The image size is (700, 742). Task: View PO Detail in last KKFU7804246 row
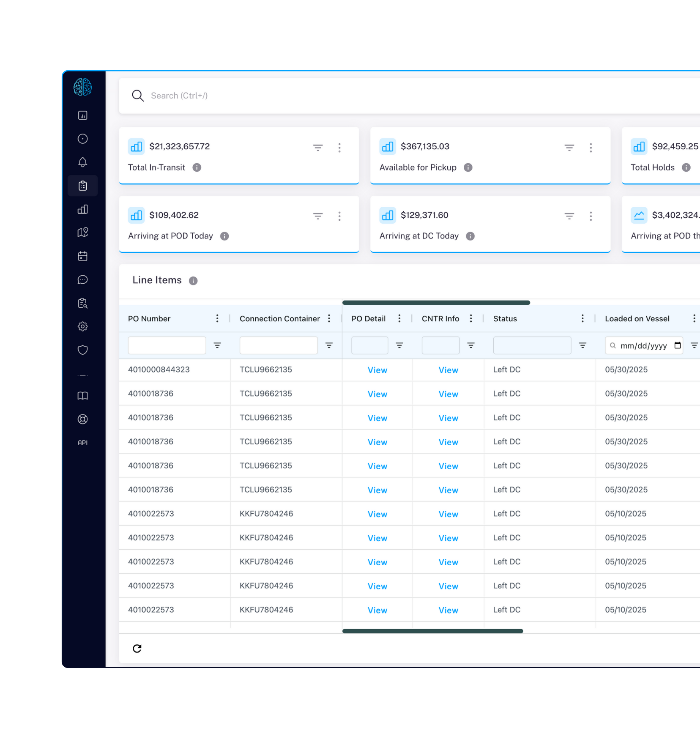click(x=377, y=610)
